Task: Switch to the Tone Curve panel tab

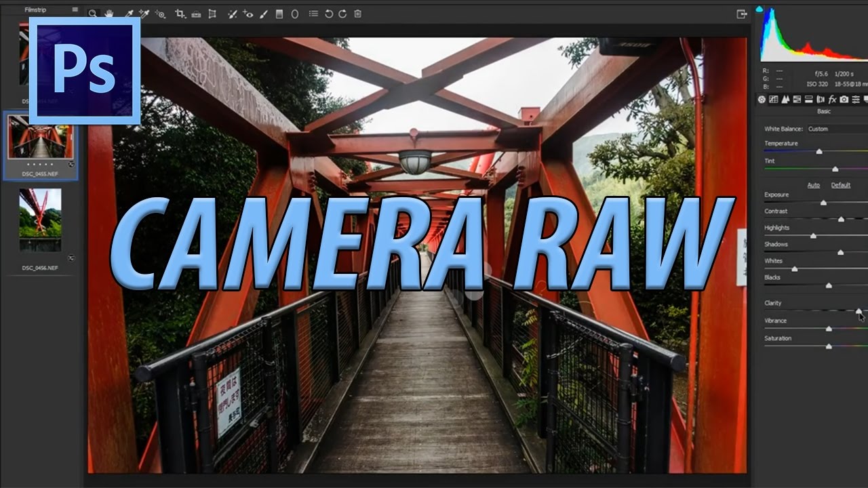Action: pos(773,100)
